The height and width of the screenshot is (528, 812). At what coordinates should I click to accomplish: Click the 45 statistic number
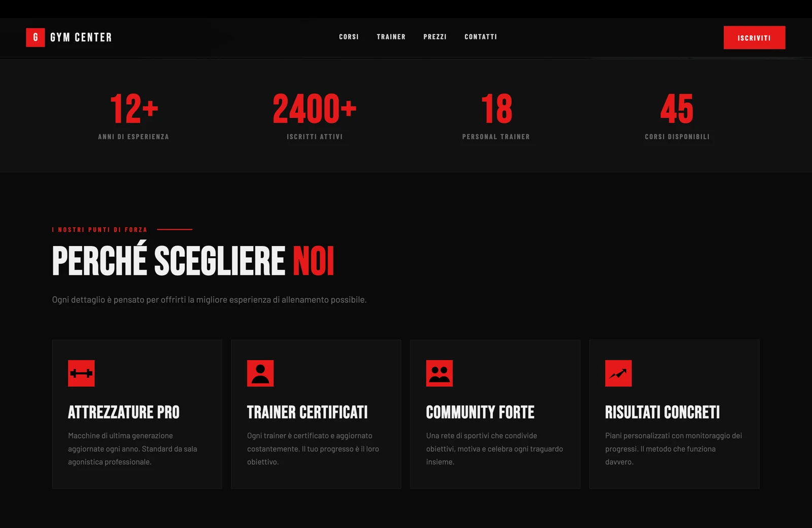(677, 109)
